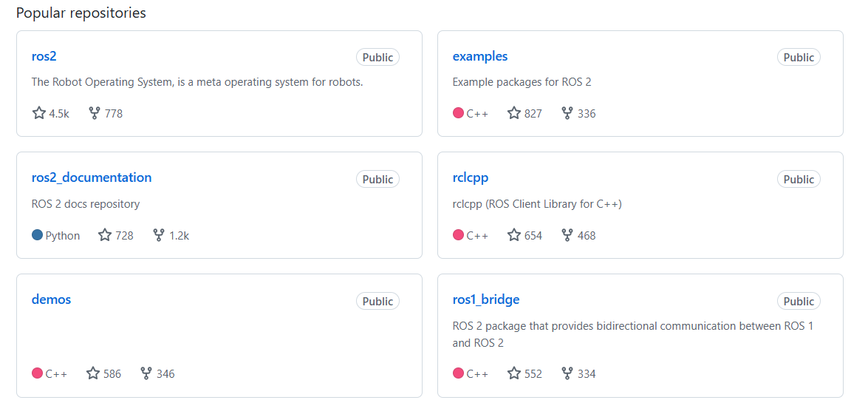Click the 586 stars count on demos
Viewport: 868px width, 417px height.
(x=112, y=374)
